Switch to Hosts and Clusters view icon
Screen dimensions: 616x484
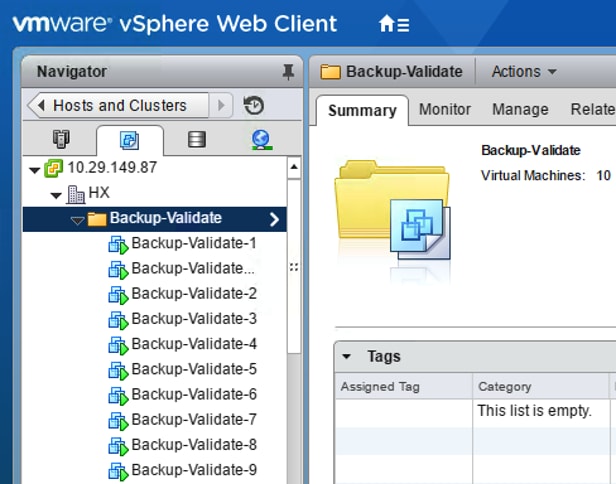pos(61,139)
